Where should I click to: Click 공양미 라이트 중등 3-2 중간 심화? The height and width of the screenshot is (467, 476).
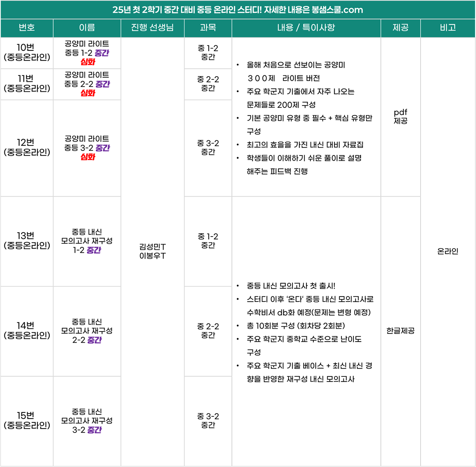pos(87,148)
